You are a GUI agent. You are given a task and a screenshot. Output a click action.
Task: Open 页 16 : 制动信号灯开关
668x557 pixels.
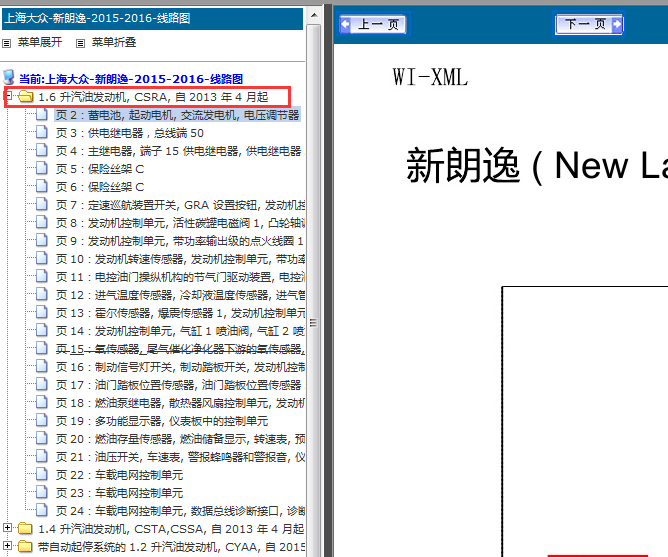179,367
